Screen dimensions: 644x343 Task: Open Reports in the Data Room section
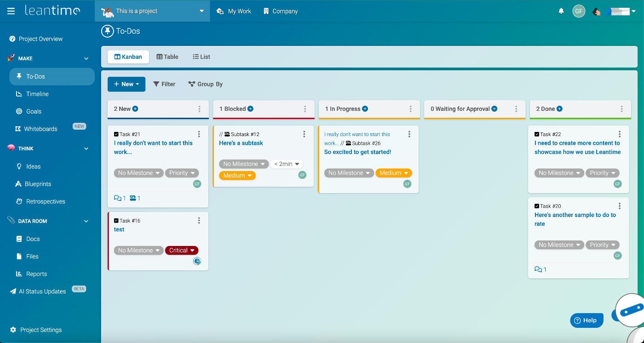[37, 274]
